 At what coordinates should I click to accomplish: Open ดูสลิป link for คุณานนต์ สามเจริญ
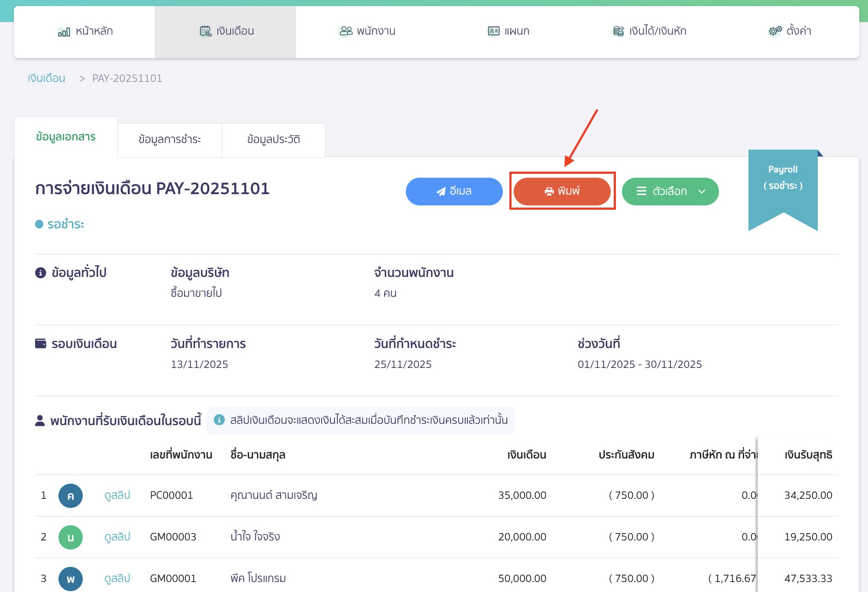117,495
